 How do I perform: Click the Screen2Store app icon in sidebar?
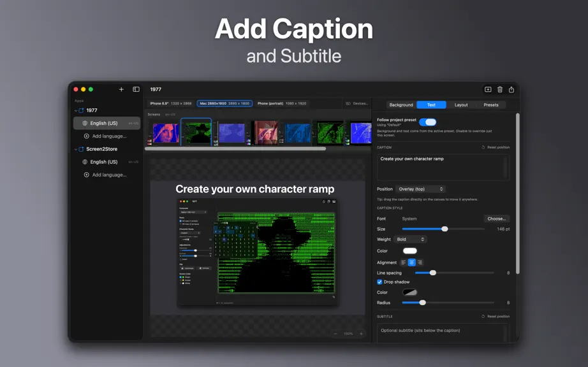pos(81,149)
